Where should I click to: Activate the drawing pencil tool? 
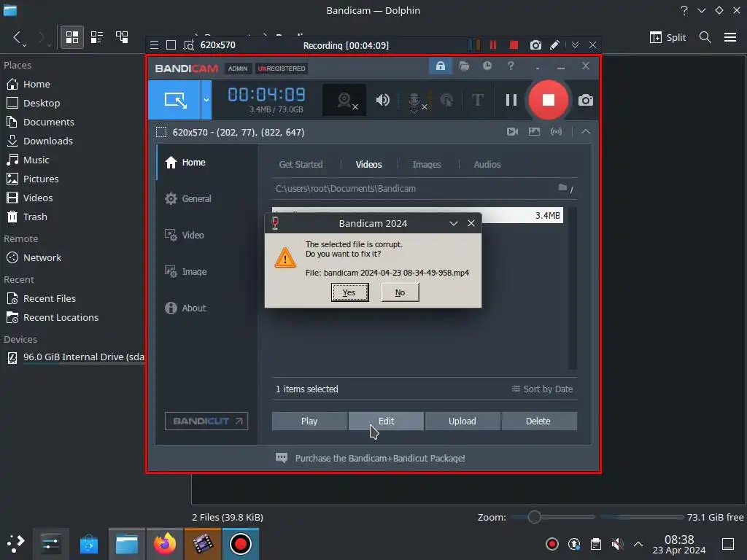[x=554, y=44]
